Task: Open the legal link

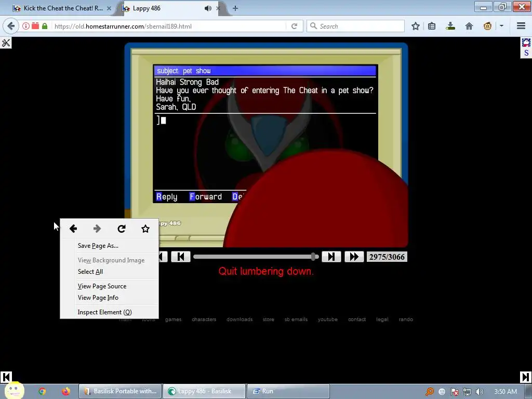Action: (x=382, y=320)
